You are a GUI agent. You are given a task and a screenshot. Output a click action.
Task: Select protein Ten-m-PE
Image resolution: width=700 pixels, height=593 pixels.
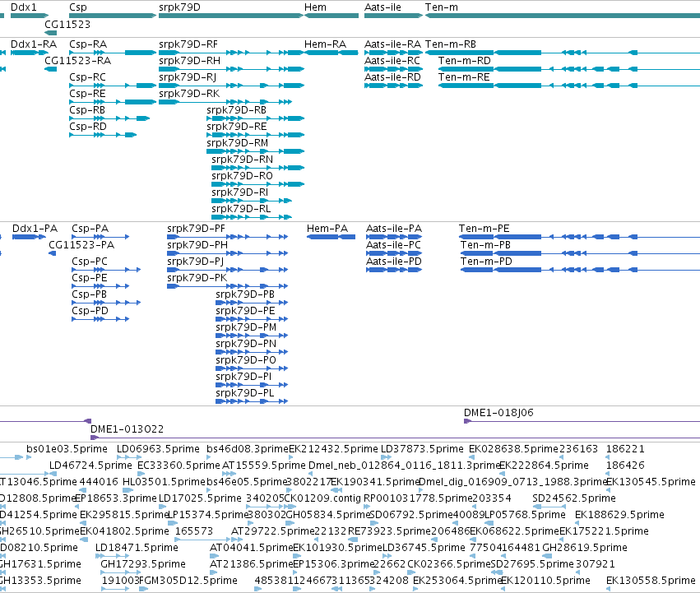click(484, 229)
